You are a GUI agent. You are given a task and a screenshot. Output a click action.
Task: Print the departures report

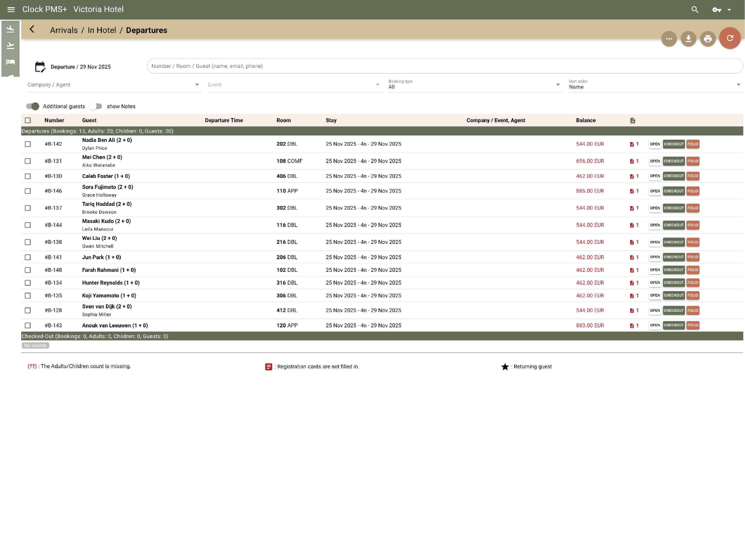(707, 38)
